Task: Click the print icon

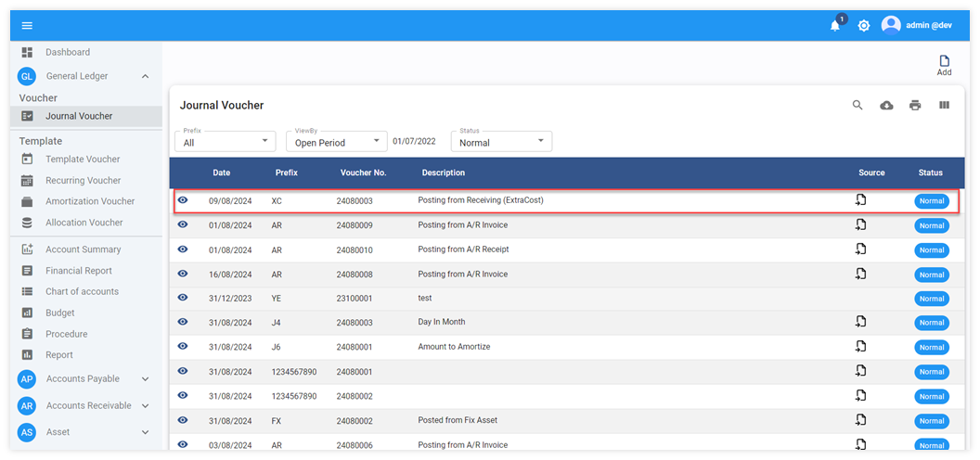Action: click(915, 106)
